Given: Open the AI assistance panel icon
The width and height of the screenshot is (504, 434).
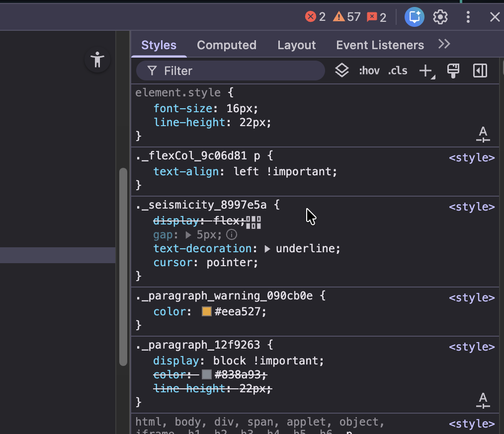Looking at the screenshot, I should 414,17.
